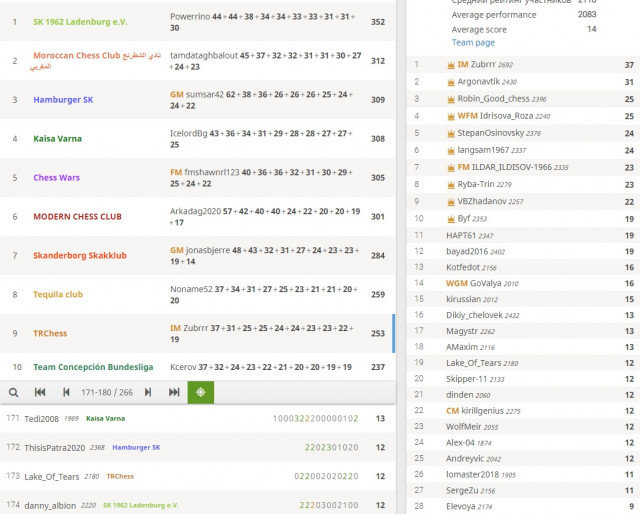Click crown icon beside Ryba-Trin

click(451, 185)
